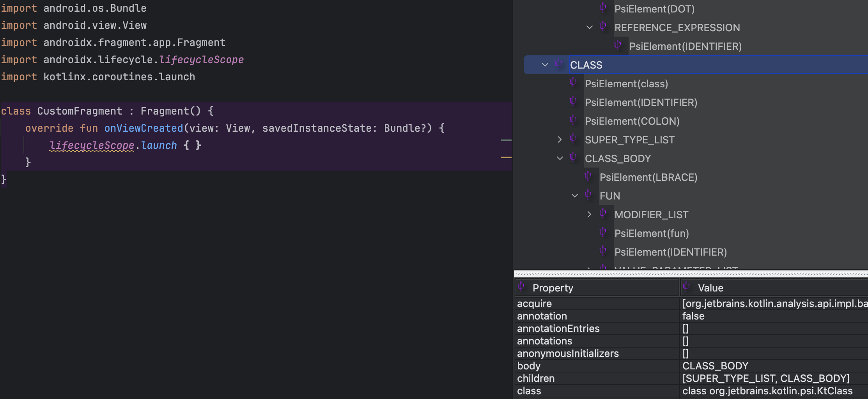This screenshot has height=399, width=868.
Task: Click the PSI icon next to CLASS node
Action: tap(558, 64)
